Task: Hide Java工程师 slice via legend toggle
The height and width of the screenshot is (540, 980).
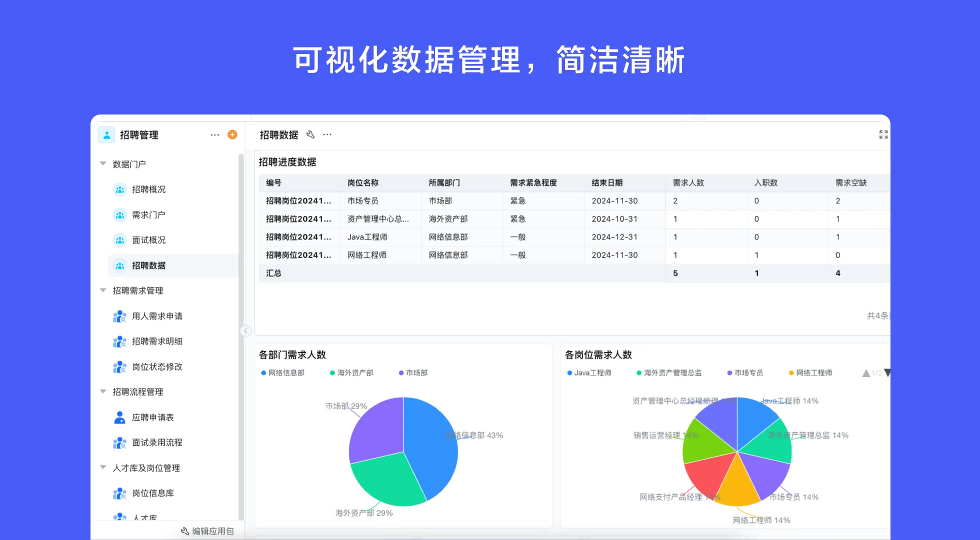Action: point(592,372)
